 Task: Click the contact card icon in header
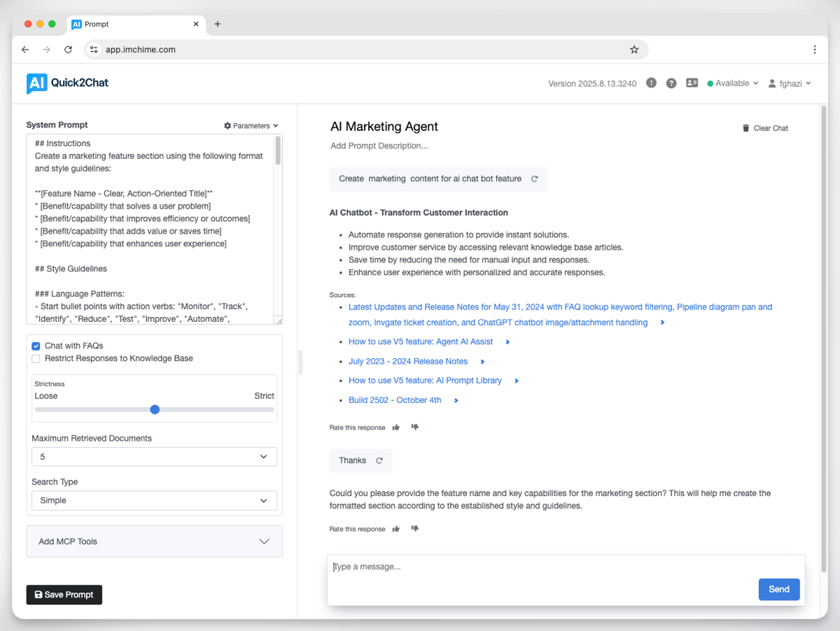pos(692,83)
